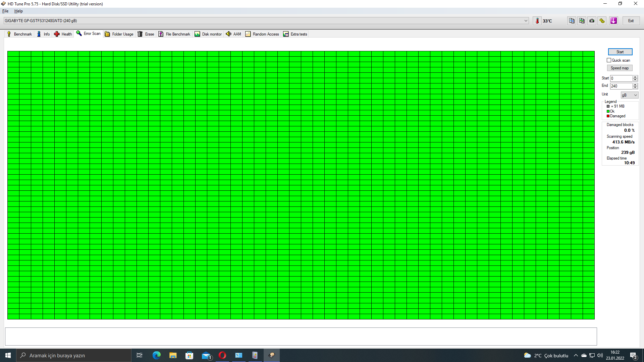The width and height of the screenshot is (644, 362).
Task: Click the thermometer temperature icon
Action: pos(537,21)
